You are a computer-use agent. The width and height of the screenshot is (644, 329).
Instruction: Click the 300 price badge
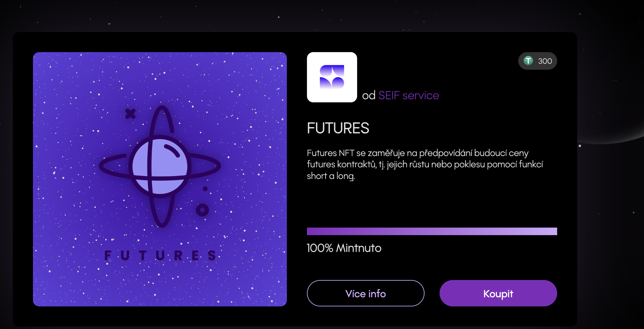click(x=537, y=61)
